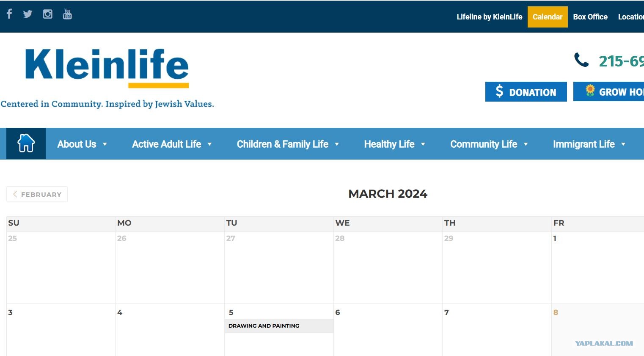This screenshot has height=356, width=644.
Task: Select March 5 date number
Action: [x=231, y=312]
